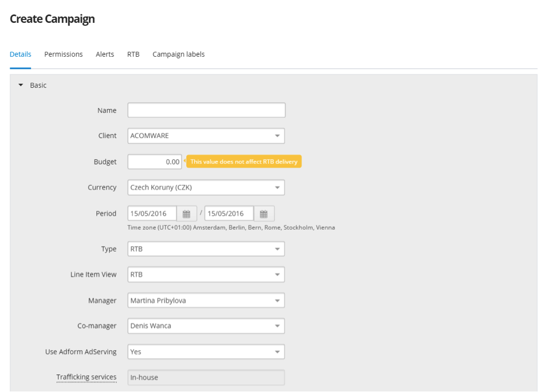The image size is (542, 392).
Task: Open the end date calendar picker
Action: (264, 214)
